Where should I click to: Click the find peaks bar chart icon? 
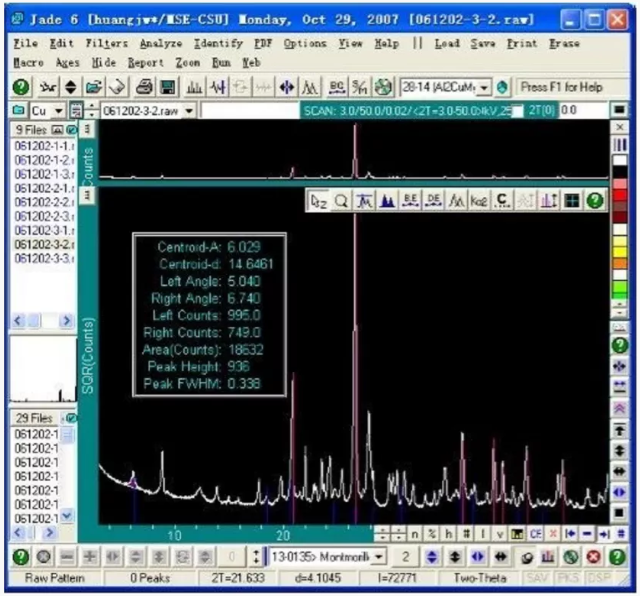tap(194, 87)
